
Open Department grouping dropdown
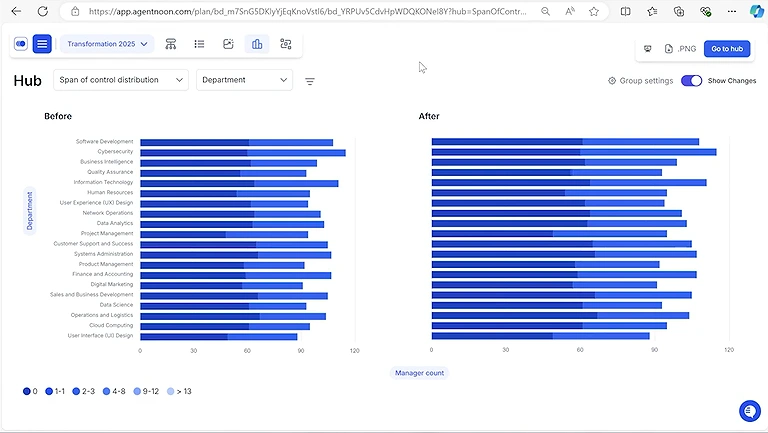[244, 80]
